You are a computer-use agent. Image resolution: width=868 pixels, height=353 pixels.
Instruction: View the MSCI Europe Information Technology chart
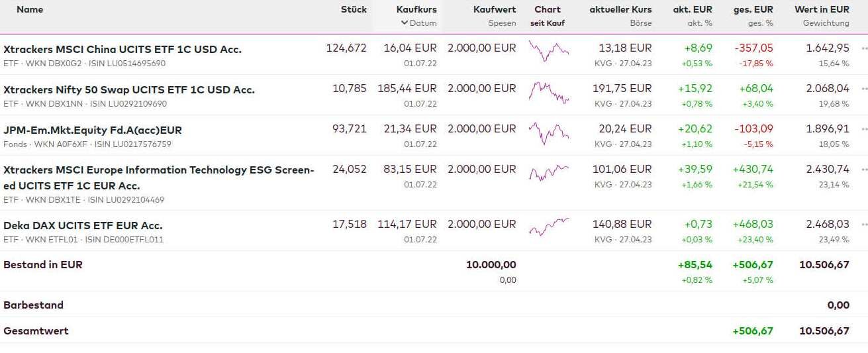(548, 173)
